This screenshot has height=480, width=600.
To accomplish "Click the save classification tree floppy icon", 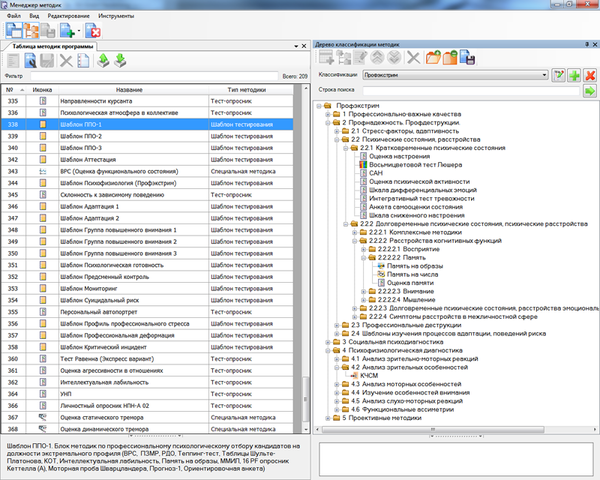I will point(467,58).
